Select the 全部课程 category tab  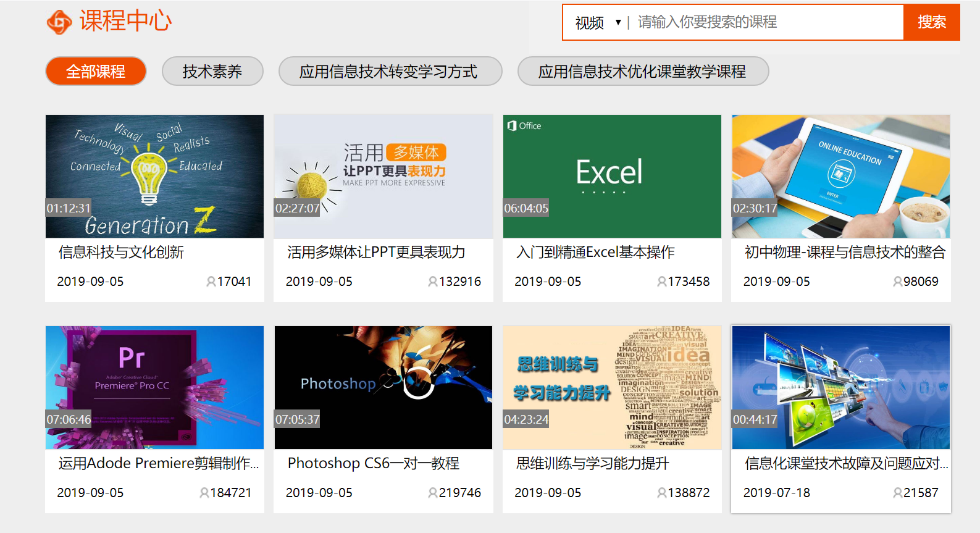point(96,72)
